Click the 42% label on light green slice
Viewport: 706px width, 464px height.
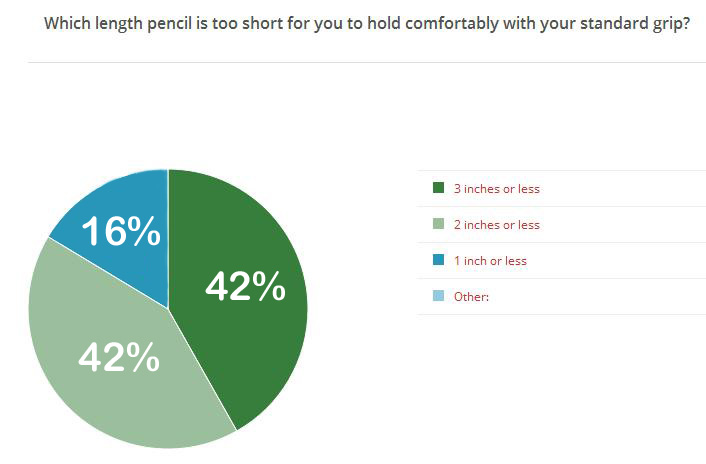pos(119,357)
